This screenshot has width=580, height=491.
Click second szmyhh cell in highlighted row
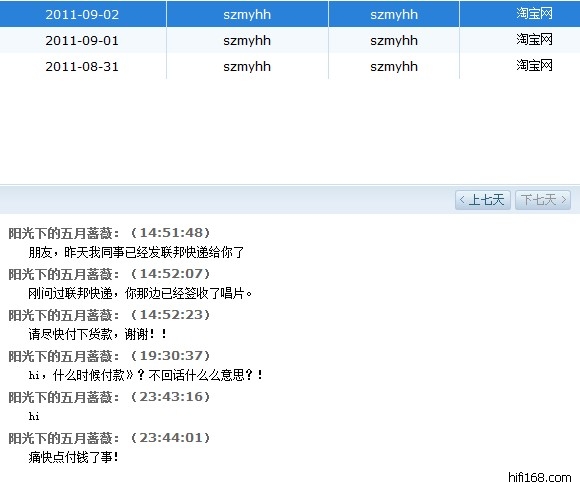[394, 15]
